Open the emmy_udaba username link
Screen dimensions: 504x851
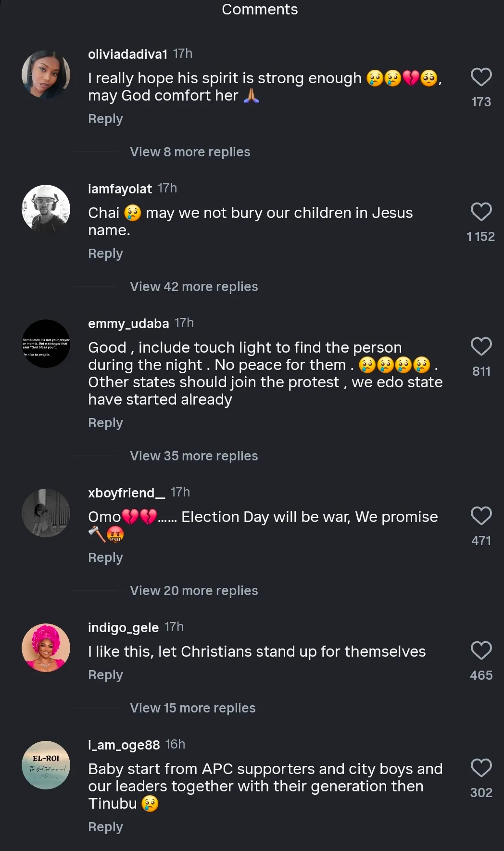(x=128, y=324)
